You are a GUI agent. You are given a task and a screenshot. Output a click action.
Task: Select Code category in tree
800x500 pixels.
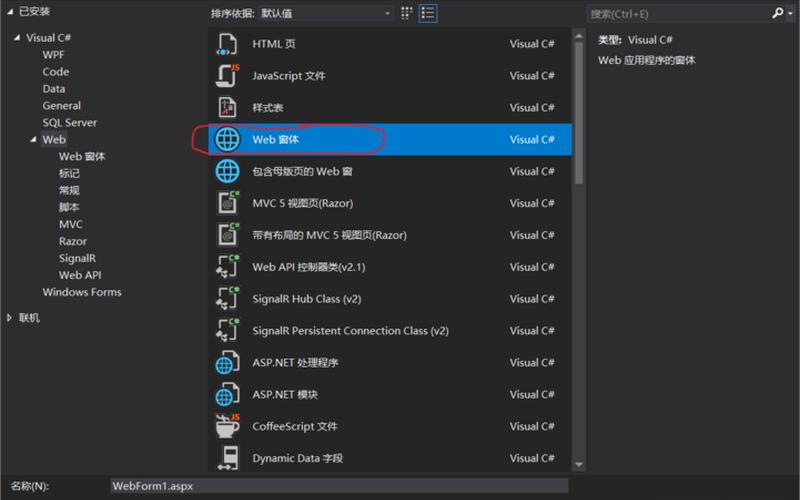tap(56, 71)
